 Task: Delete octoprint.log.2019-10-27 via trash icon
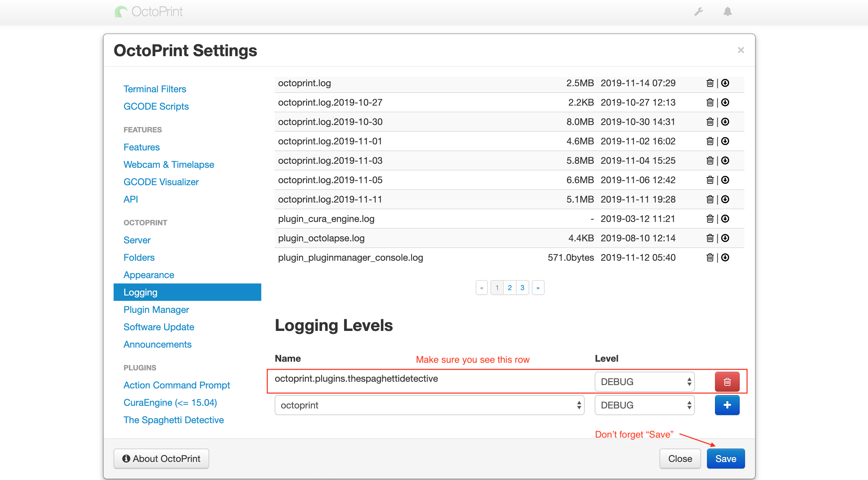[710, 103]
